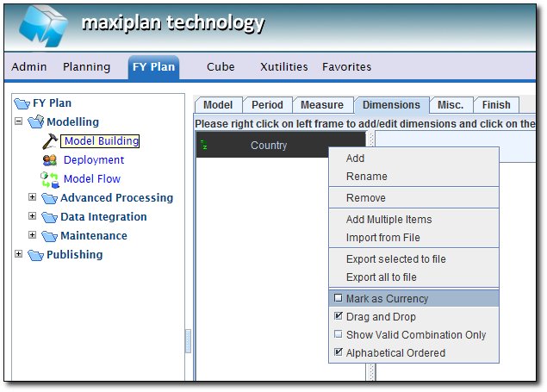This screenshot has width=547, height=392.
Task: Click the maxiplan cube logo
Action: [42, 27]
